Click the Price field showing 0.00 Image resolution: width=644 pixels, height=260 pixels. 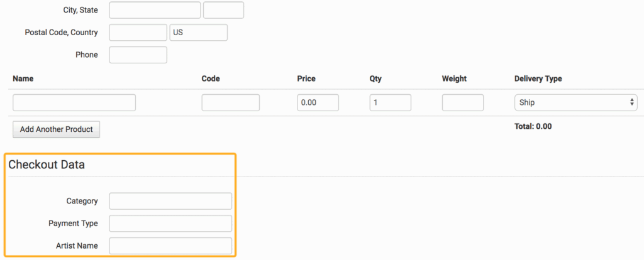point(318,102)
